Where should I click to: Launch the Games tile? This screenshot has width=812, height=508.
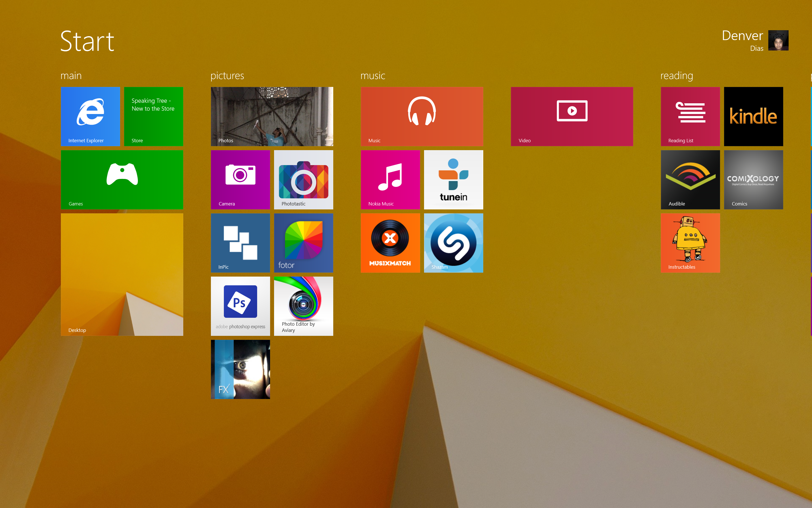point(122,180)
